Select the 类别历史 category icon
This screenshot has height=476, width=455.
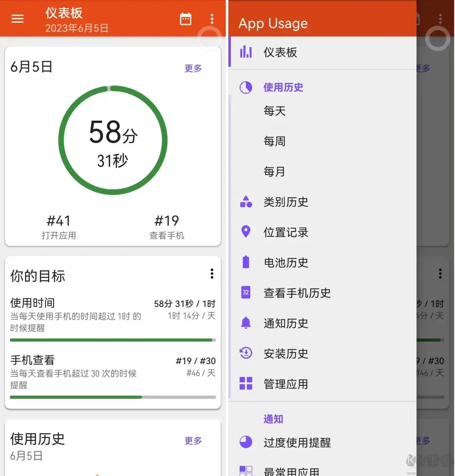point(246,202)
